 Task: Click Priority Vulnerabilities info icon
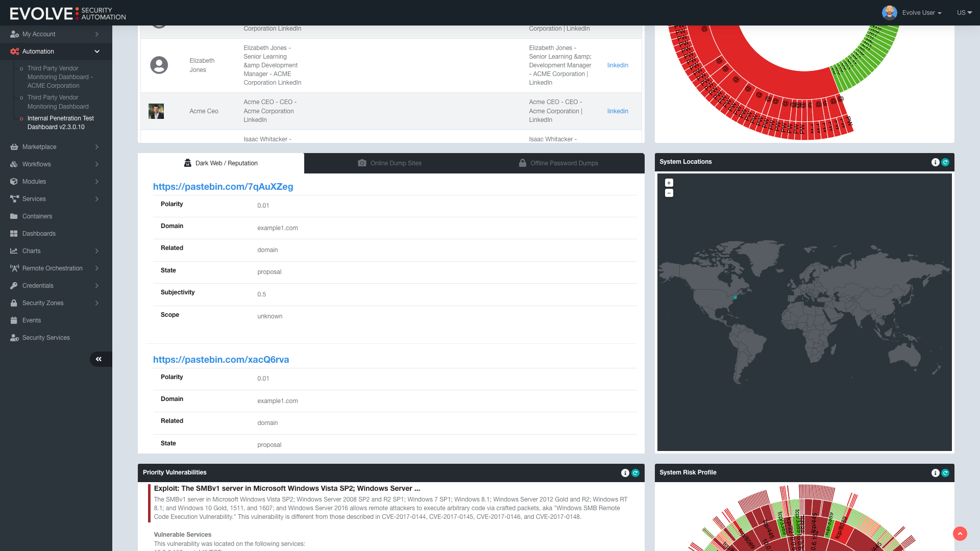625,473
